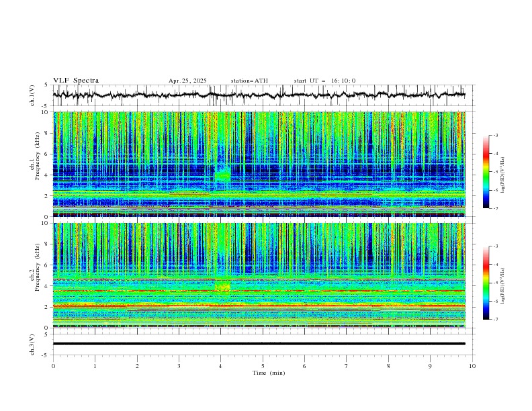The height and width of the screenshot is (411, 532).
Task: Click the "-3" label on ch.1 color bar
Action: (x=496, y=135)
